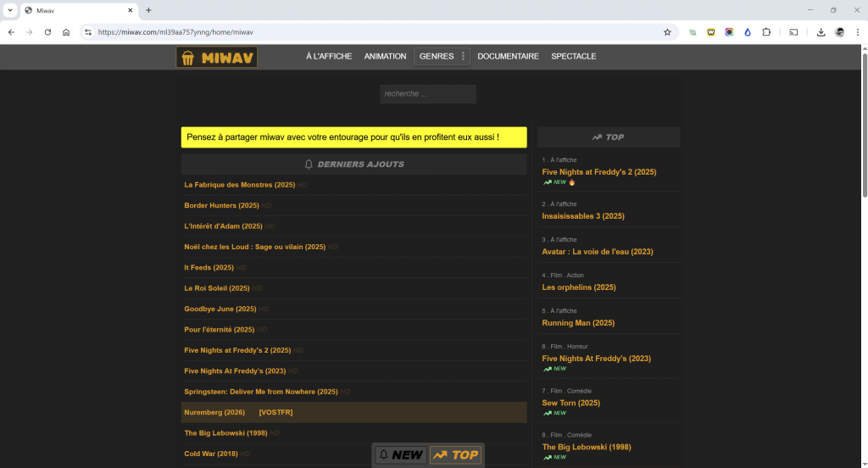Click the blue droplet extension icon
The width and height of the screenshot is (868, 468).
click(x=748, y=32)
